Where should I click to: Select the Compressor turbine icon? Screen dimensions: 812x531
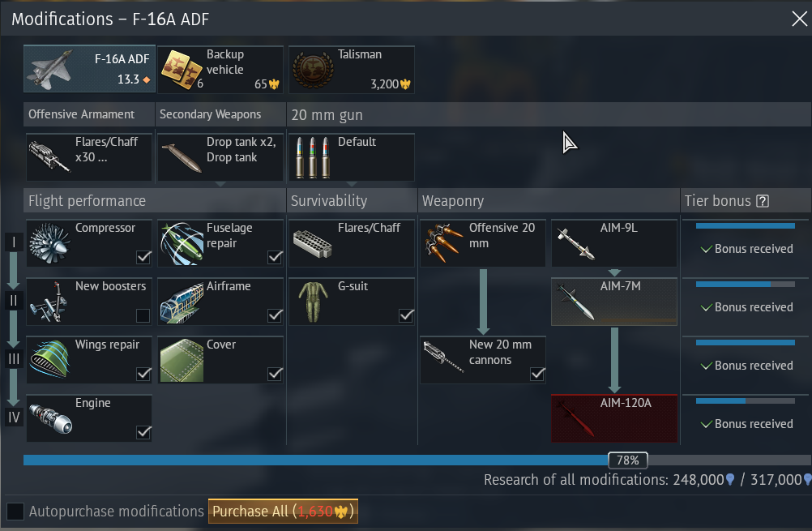pos(49,243)
